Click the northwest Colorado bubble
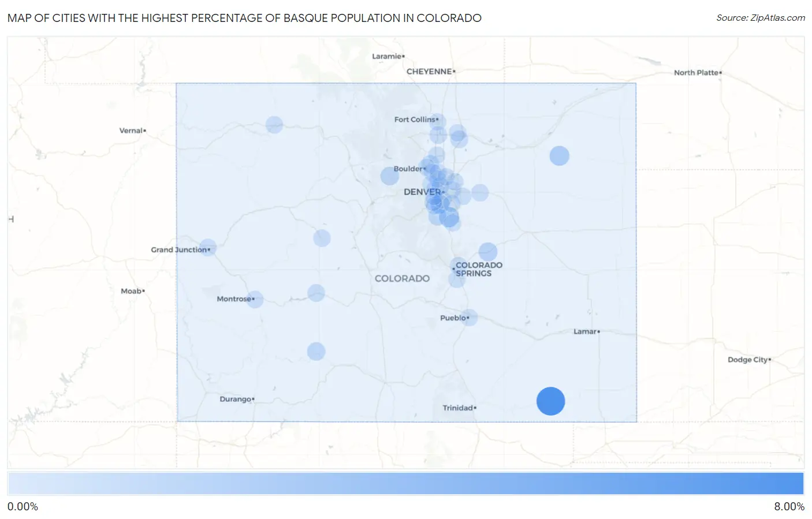This screenshot has height=519, width=812. point(274,125)
